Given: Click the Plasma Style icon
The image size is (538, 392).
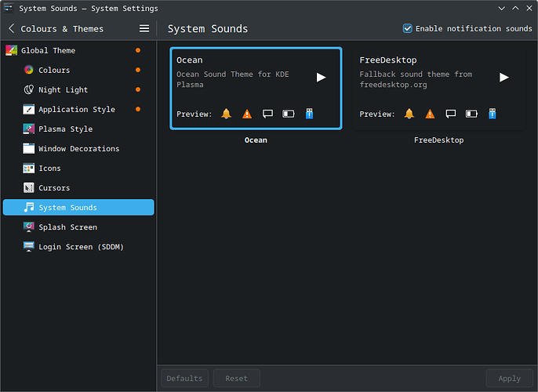Looking at the screenshot, I should point(29,129).
